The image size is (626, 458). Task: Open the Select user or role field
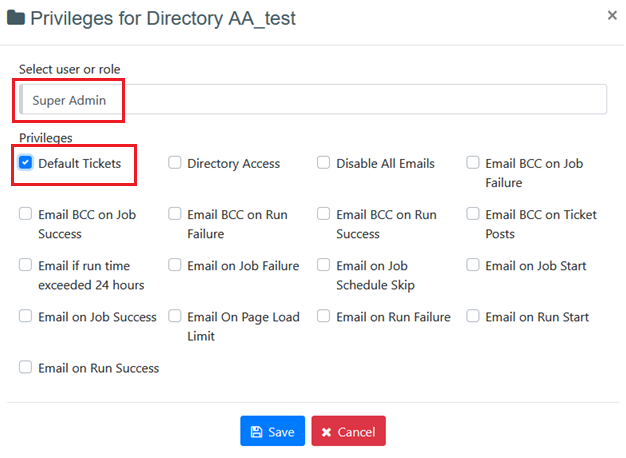coord(313,99)
